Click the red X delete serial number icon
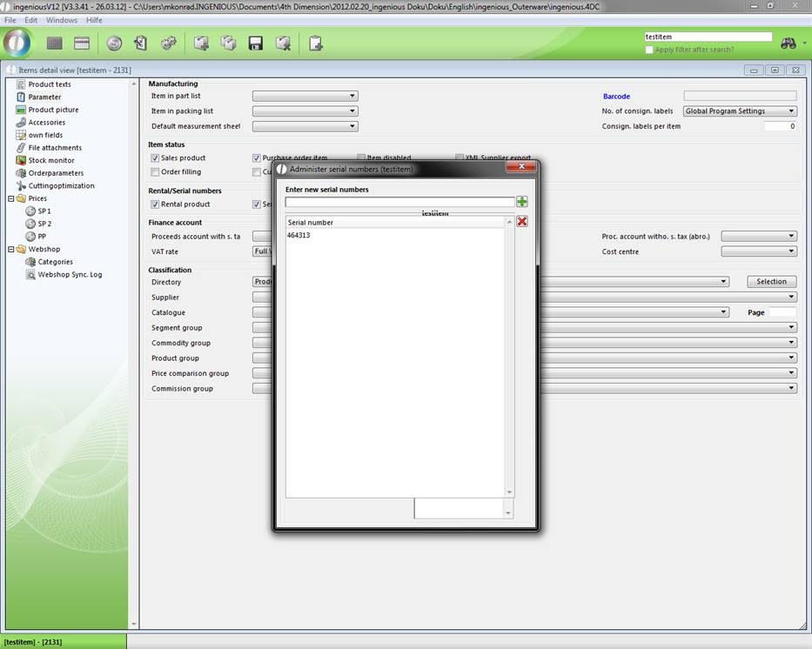 click(x=521, y=222)
